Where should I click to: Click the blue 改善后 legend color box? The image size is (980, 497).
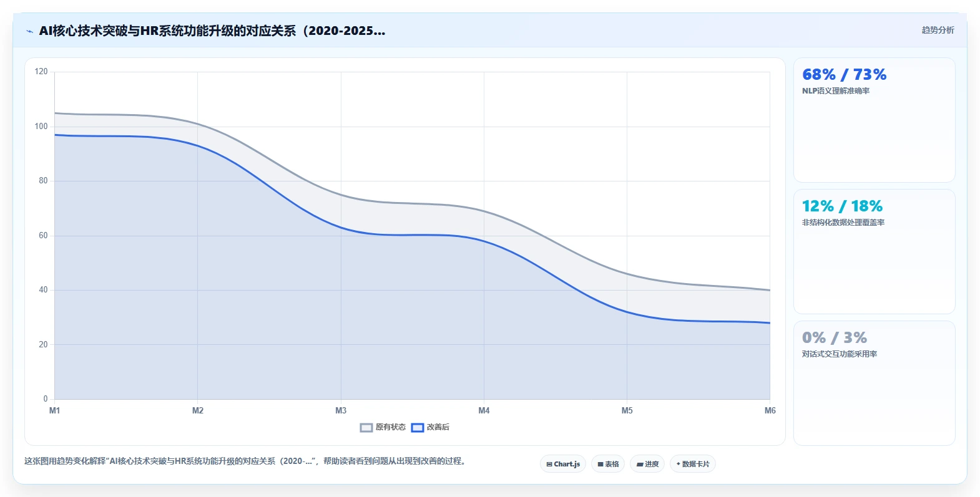tap(417, 427)
